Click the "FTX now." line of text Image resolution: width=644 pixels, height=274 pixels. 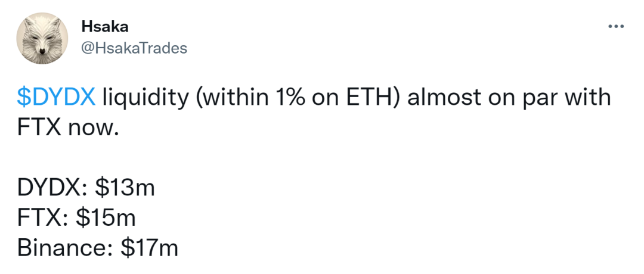[68, 129]
